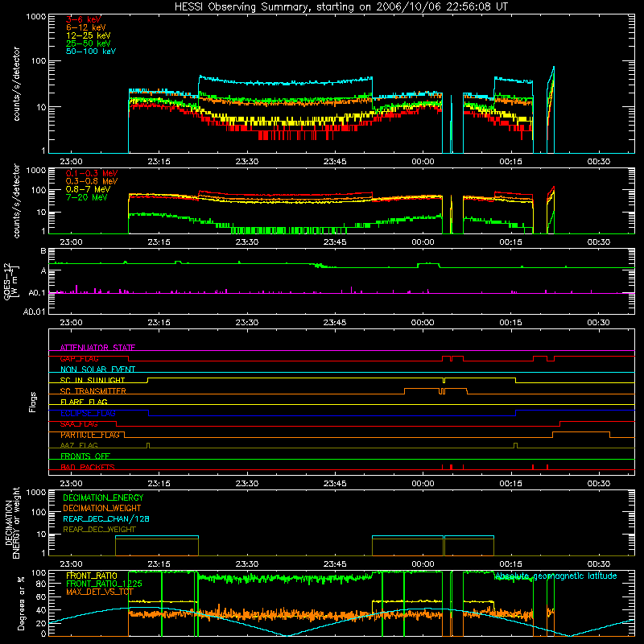Click the SC_TRANSMITTER flag label
Image resolution: width=644 pixels, height=644 pixels.
(93, 390)
